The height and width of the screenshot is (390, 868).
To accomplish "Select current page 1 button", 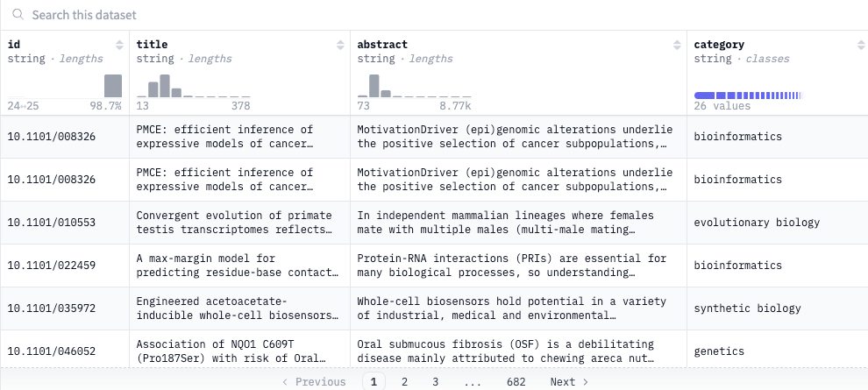I will [x=374, y=382].
